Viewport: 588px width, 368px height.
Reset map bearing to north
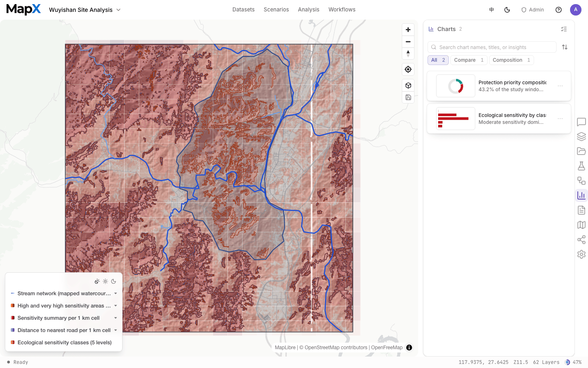coord(408,54)
